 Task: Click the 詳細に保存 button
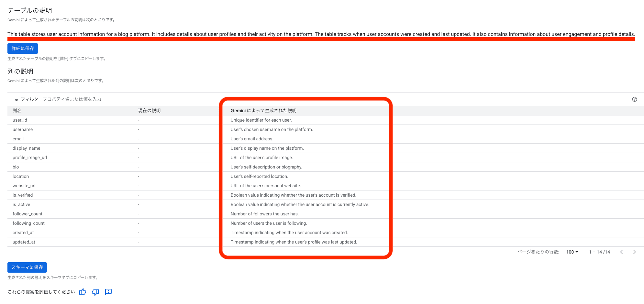tap(23, 49)
